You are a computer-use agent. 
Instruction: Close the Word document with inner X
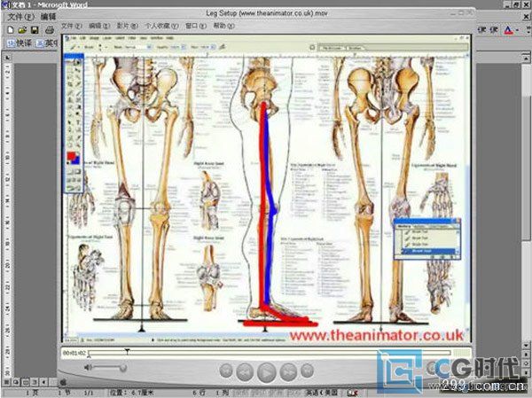click(527, 16)
